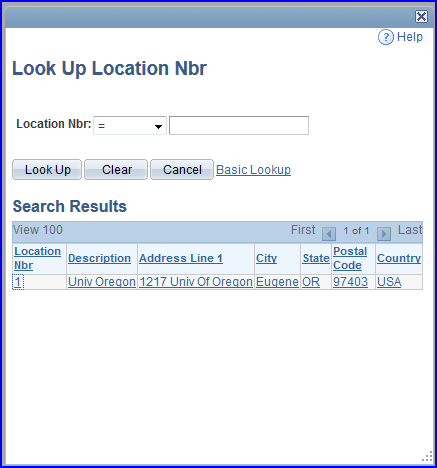The width and height of the screenshot is (437, 468).
Task: Click View 100 in results header
Action: point(38,230)
